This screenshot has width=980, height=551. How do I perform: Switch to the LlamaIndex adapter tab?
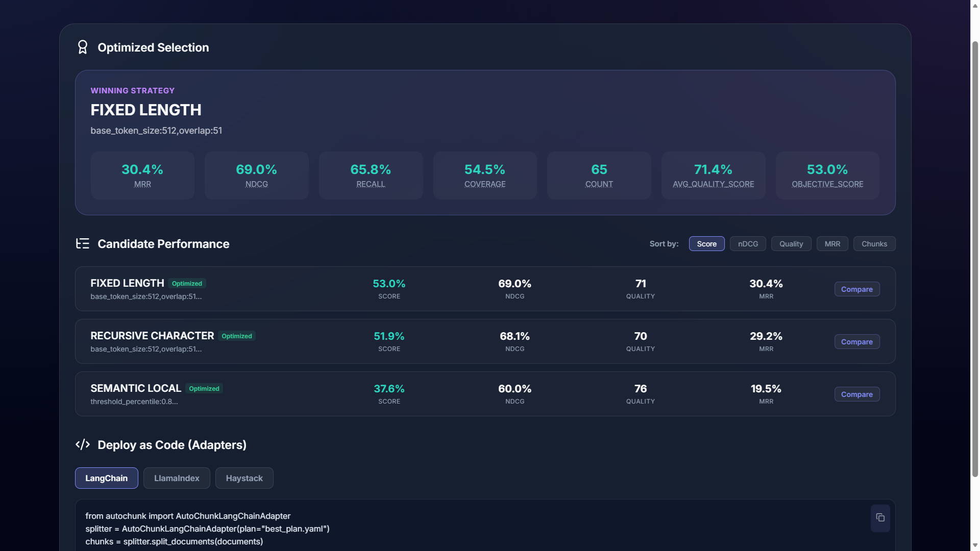[x=177, y=478]
